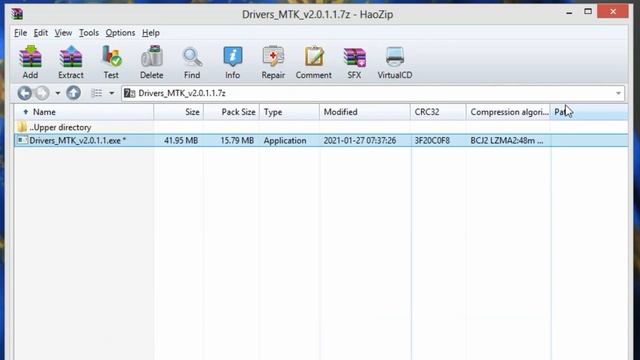The width and height of the screenshot is (640, 360).
Task: Click the Repair archive icon
Action: pyautogui.click(x=273, y=62)
